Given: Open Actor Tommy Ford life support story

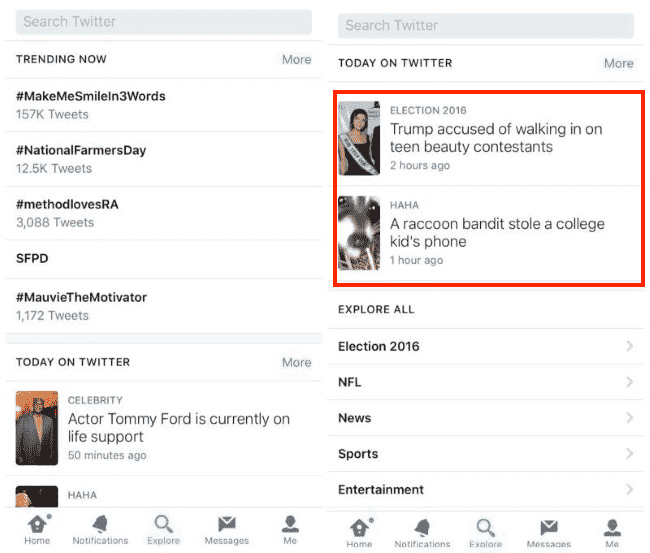Looking at the screenshot, I should pyautogui.click(x=179, y=427).
